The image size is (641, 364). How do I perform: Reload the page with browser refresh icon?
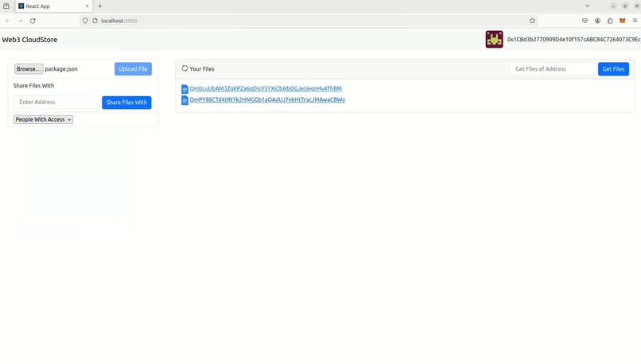pyautogui.click(x=33, y=21)
